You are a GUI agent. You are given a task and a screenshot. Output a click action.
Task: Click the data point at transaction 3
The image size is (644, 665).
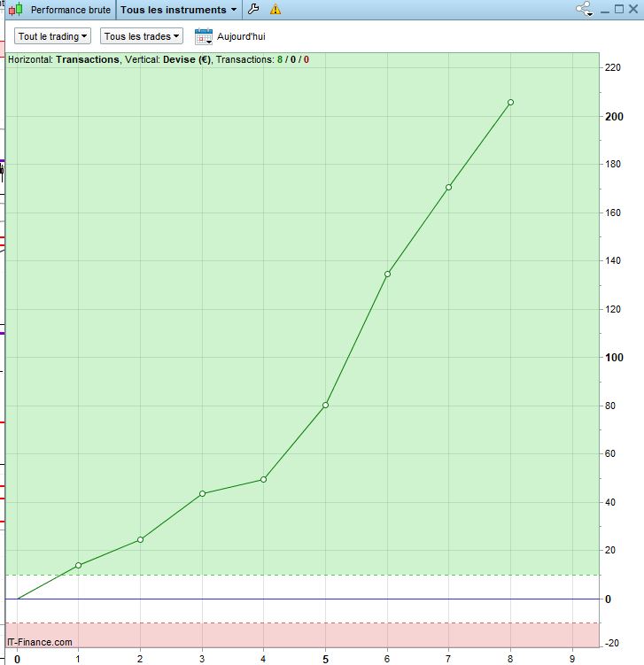pyautogui.click(x=202, y=494)
